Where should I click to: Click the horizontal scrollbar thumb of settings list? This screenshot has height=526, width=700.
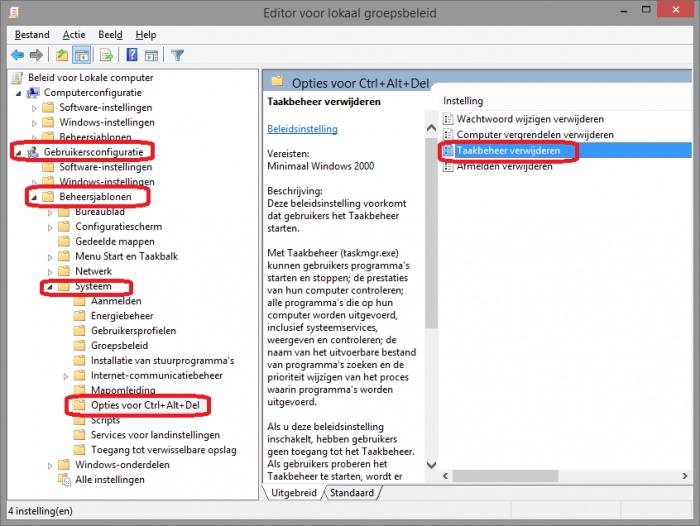click(505, 476)
